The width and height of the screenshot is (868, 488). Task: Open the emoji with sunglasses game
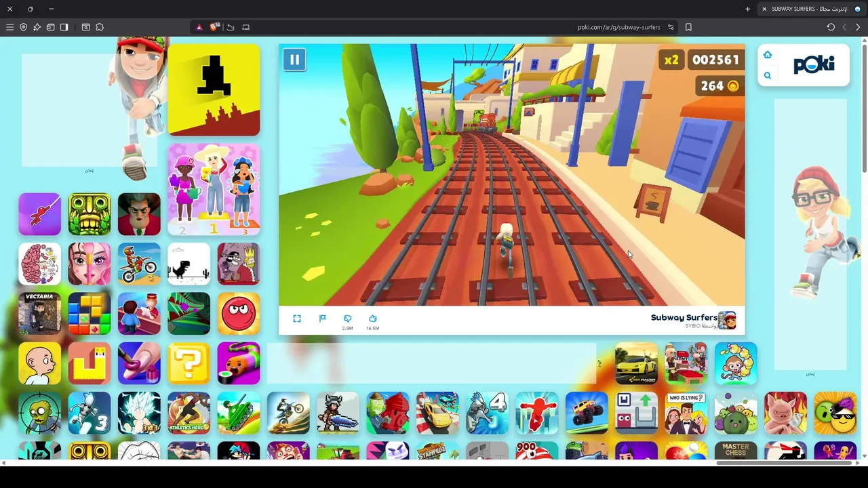point(835,413)
